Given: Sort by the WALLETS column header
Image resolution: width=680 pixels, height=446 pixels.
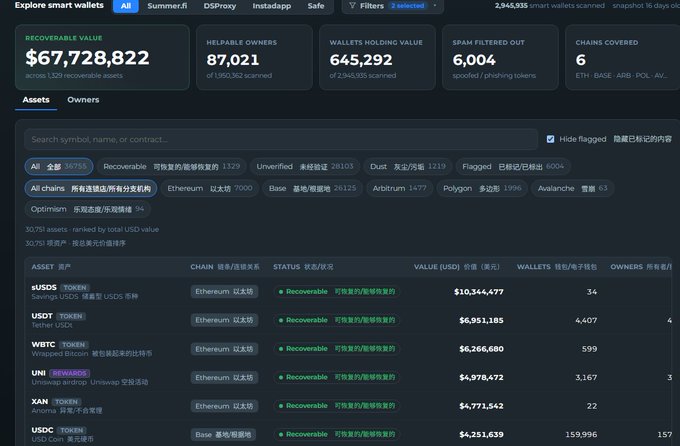Looking at the screenshot, I should coord(557,267).
